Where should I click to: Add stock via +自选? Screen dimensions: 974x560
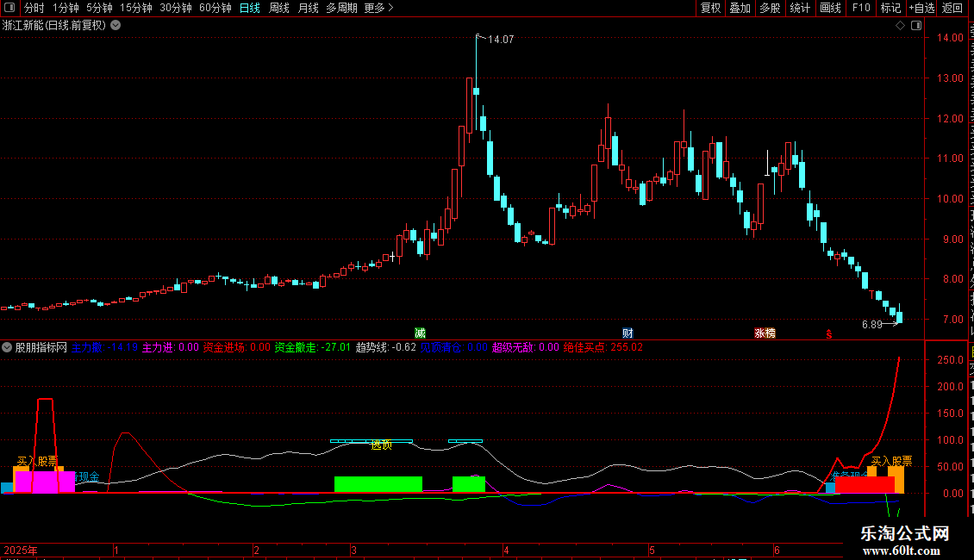921,8
